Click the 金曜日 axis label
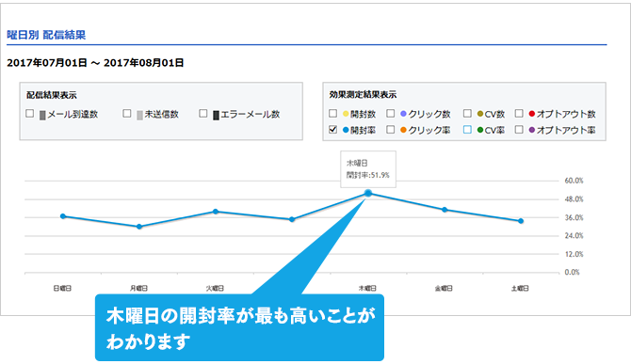This screenshot has width=631, height=364. (x=444, y=288)
